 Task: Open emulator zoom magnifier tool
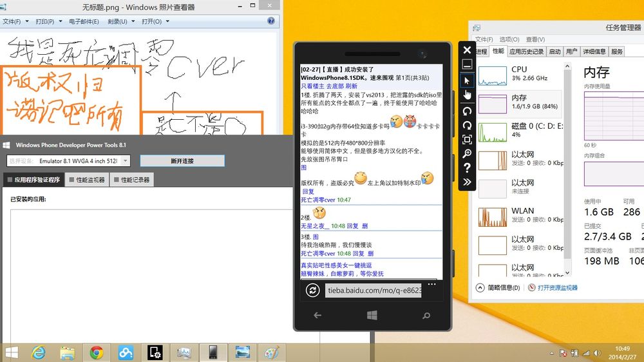(x=467, y=154)
